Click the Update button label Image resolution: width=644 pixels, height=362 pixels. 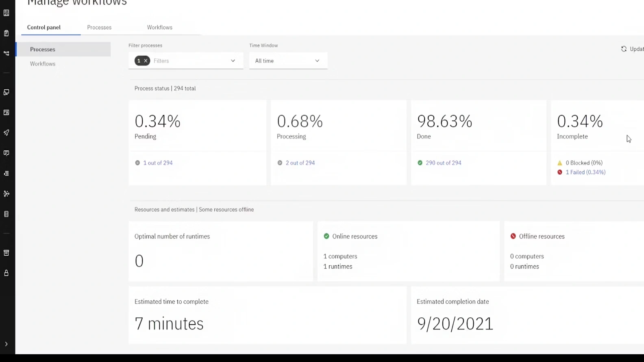pyautogui.click(x=637, y=49)
